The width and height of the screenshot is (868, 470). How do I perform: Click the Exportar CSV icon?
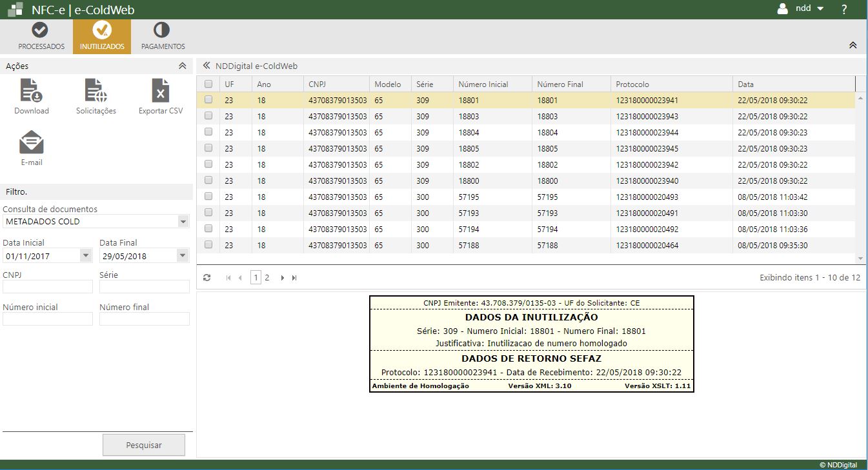[x=161, y=92]
